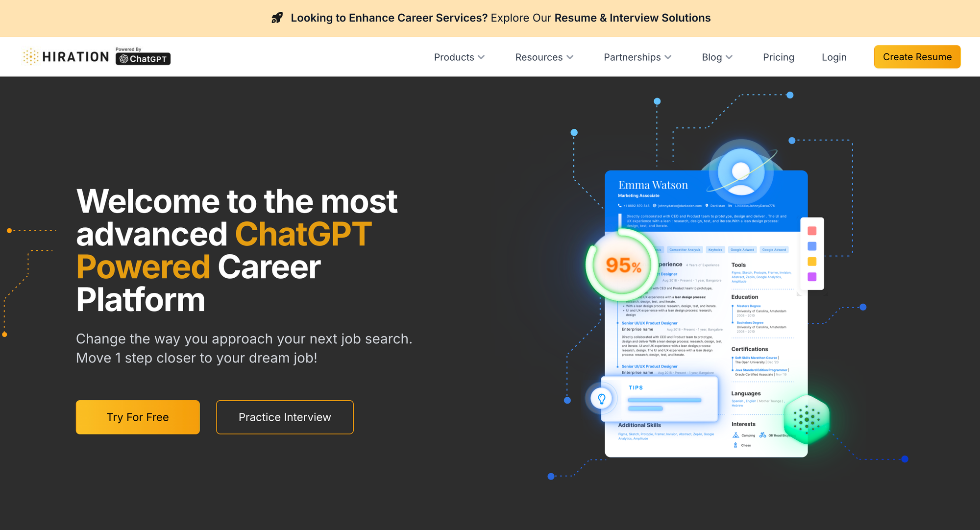Expand the Partnerships chevron arrow

coord(668,57)
